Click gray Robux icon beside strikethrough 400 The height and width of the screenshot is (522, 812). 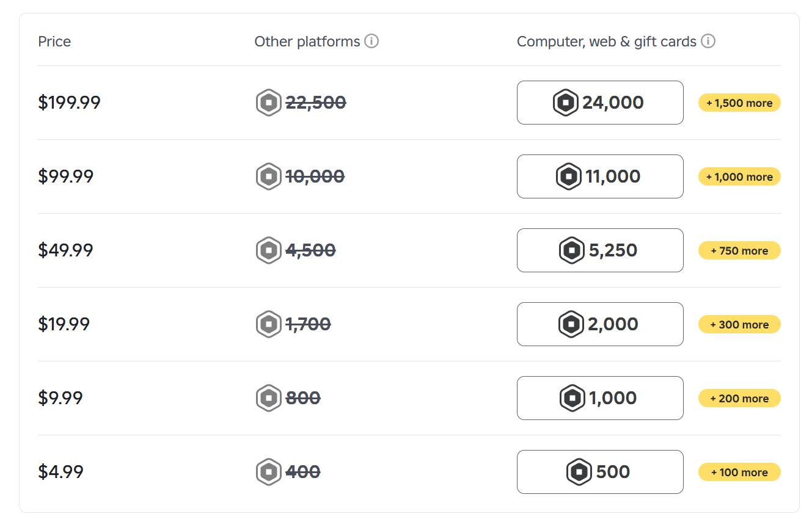click(268, 472)
